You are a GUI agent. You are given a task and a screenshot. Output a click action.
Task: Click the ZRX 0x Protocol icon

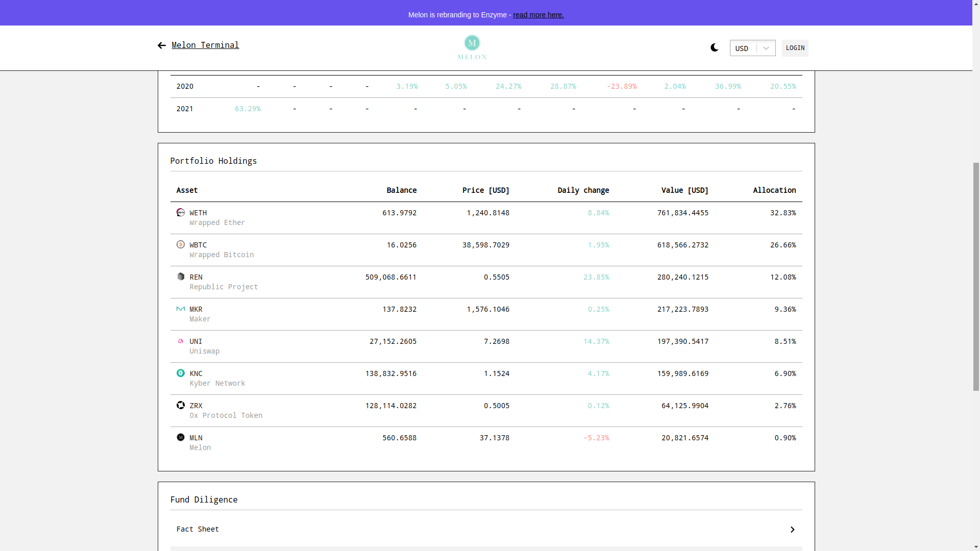[x=181, y=405]
